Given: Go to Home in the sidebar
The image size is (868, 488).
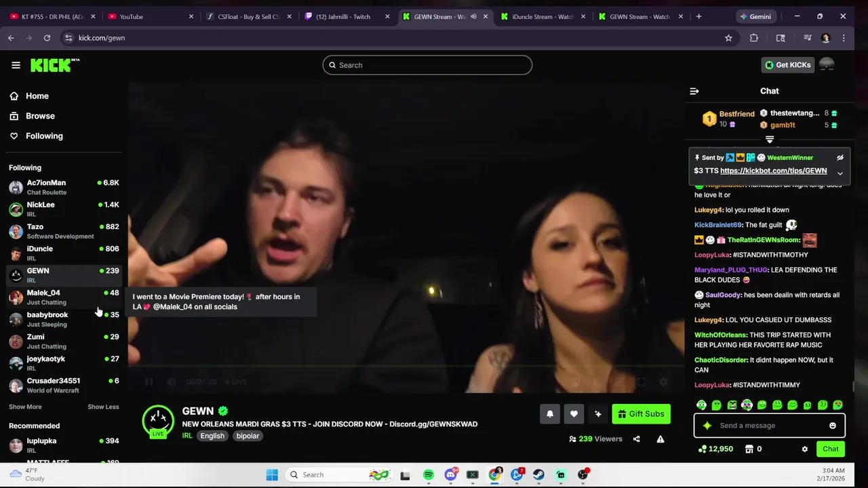Looking at the screenshot, I should click(37, 96).
